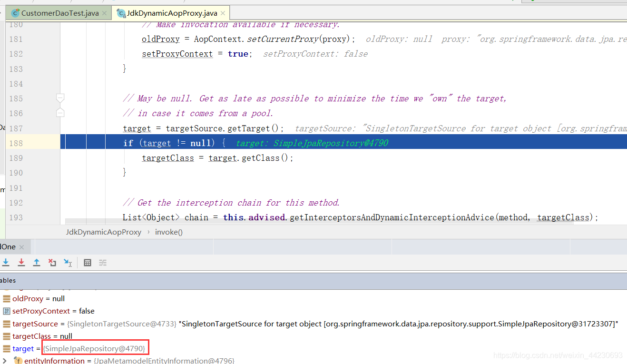Select the setProxyContext = false variable row

coord(313,311)
